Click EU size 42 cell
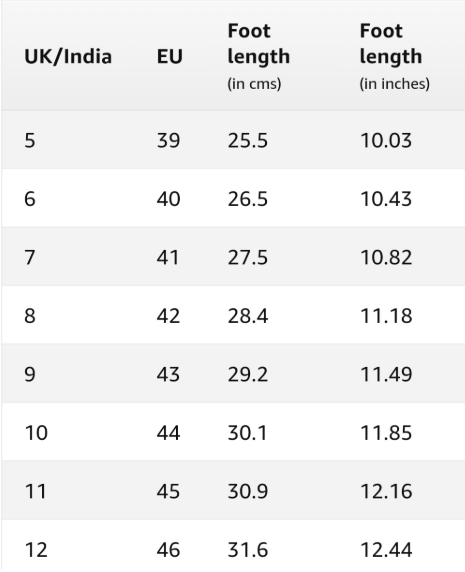This screenshot has height=572, width=465. 168,316
